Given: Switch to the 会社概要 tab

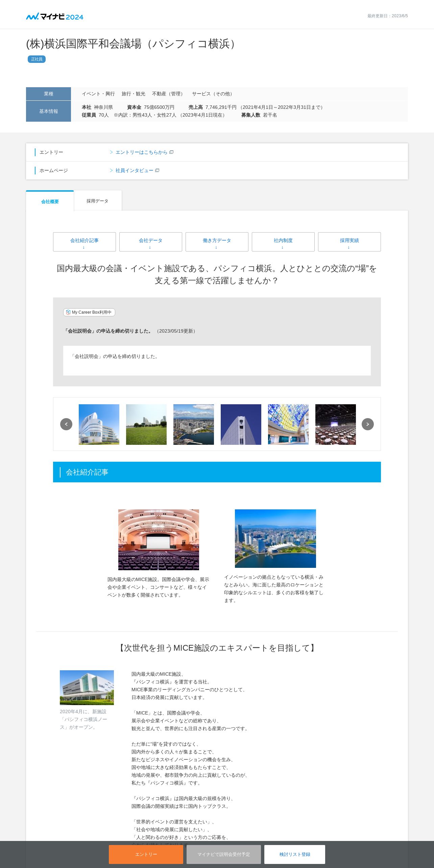Looking at the screenshot, I should (50, 201).
